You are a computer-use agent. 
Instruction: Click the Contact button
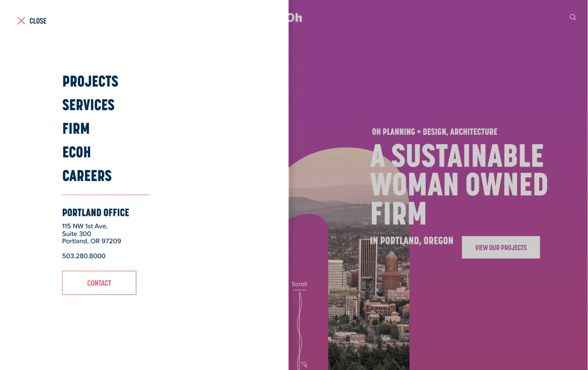coord(99,283)
